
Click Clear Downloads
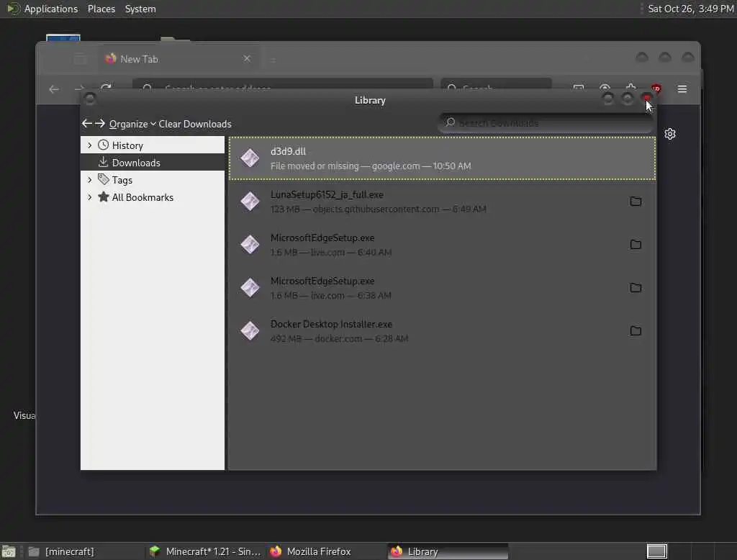tap(194, 124)
